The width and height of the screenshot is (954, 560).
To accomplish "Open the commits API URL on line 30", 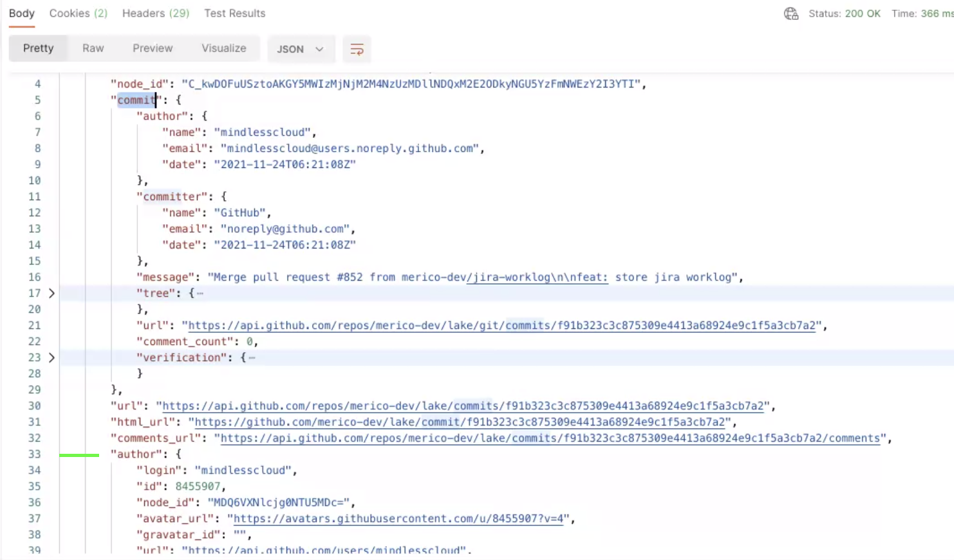I will [x=463, y=406].
